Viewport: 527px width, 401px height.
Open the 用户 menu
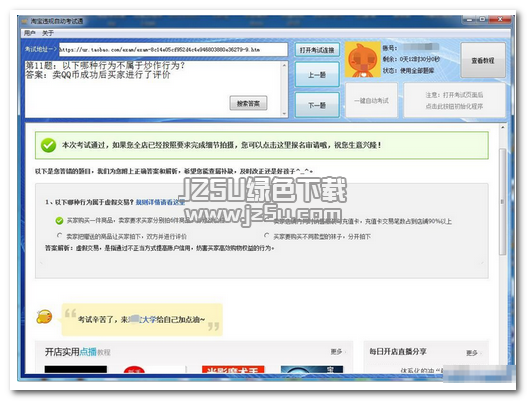[30, 33]
